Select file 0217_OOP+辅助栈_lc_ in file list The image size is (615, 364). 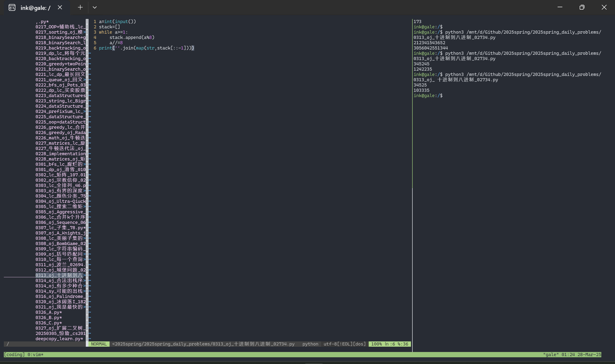click(x=61, y=27)
